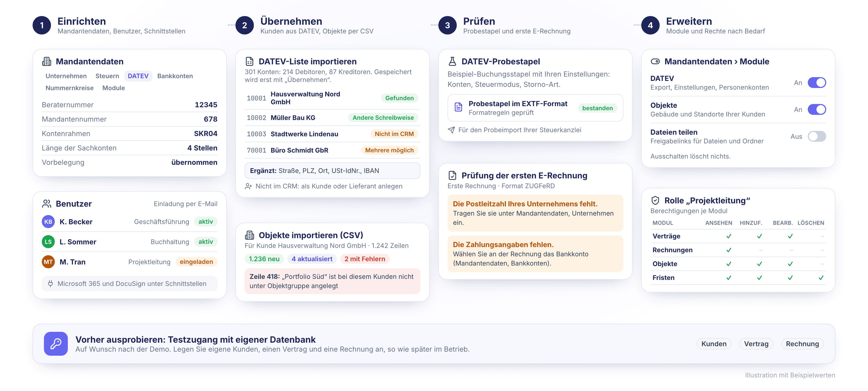Click the plug icon before Microsoft 365 note

pyautogui.click(x=50, y=284)
